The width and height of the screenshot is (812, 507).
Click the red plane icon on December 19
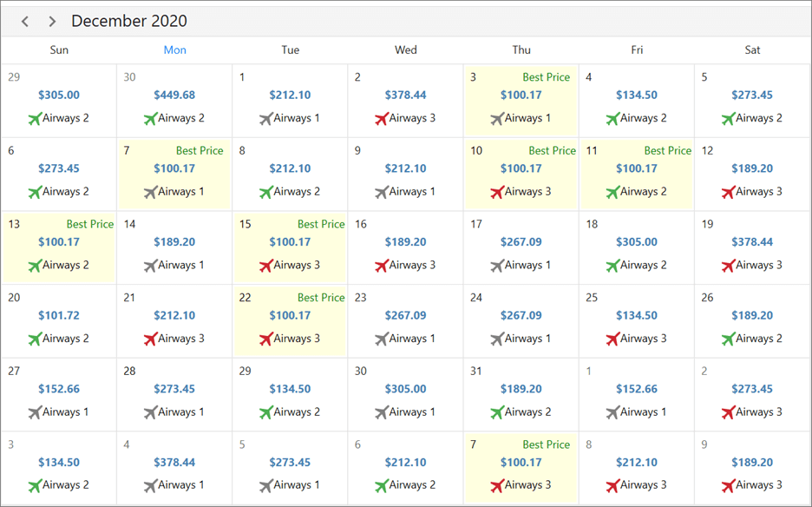727,265
